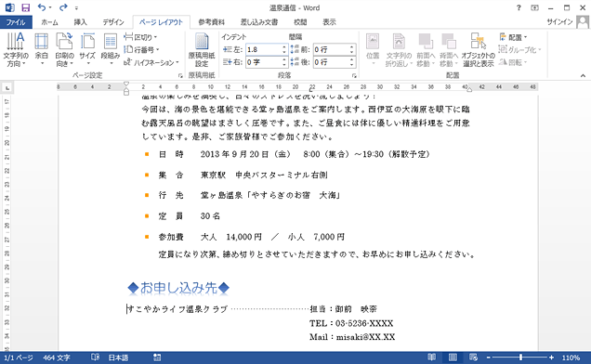Switch to read mode view in status bar

point(432,357)
